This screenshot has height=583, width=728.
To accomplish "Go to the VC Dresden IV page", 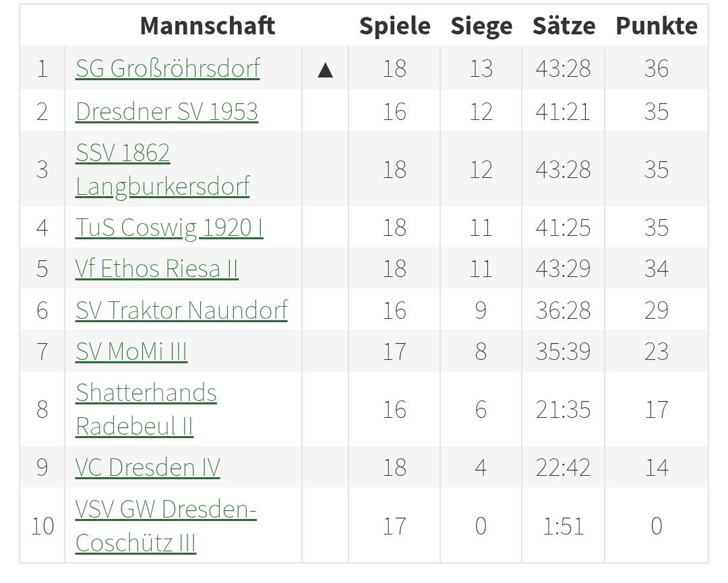I will 148,468.
